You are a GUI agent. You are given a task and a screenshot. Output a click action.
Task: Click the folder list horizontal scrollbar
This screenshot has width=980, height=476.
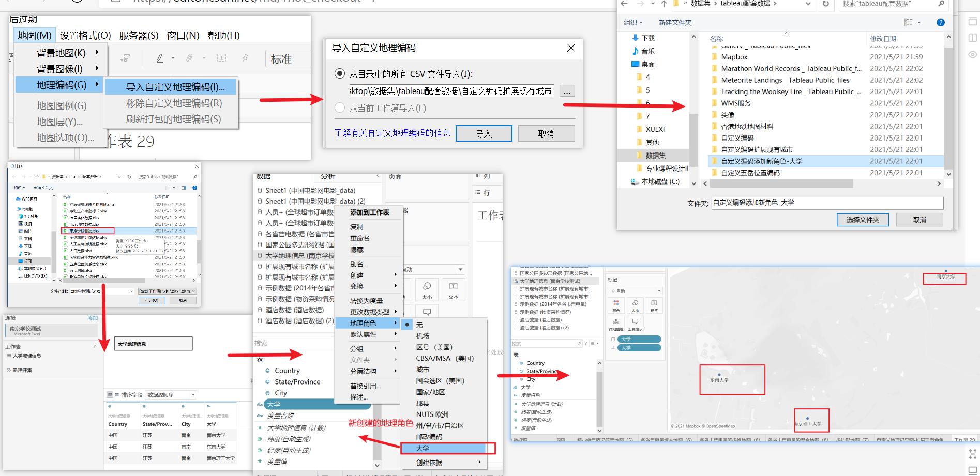[782, 183]
